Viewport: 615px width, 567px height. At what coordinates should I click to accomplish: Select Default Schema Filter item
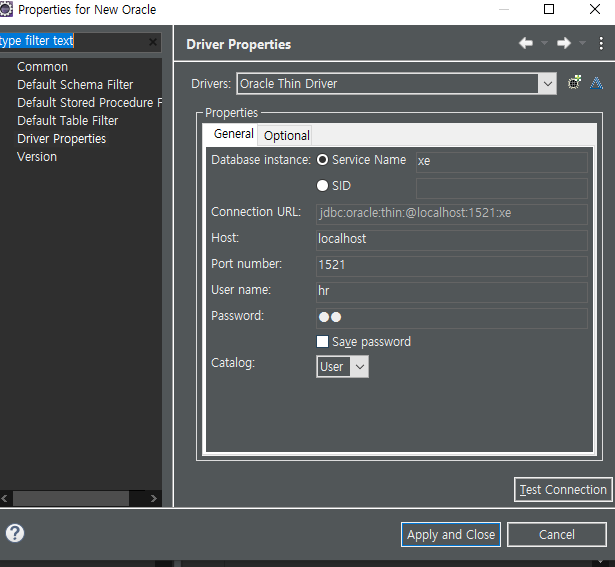click(x=75, y=85)
